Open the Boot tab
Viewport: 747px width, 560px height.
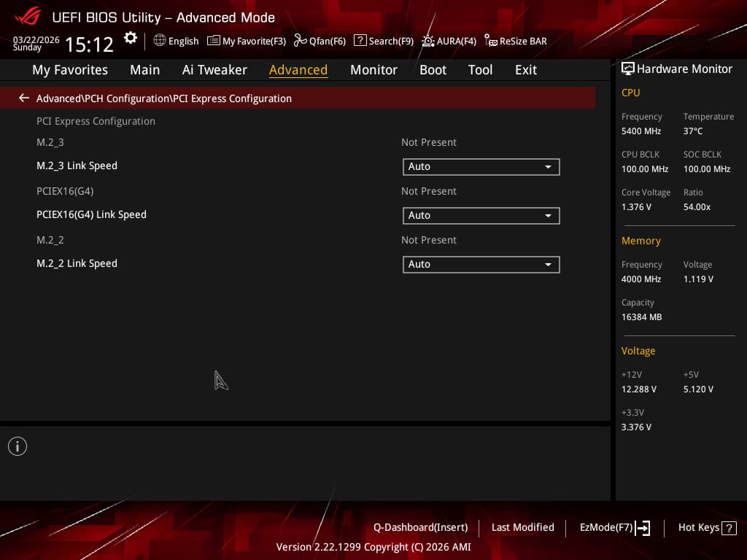coord(433,70)
